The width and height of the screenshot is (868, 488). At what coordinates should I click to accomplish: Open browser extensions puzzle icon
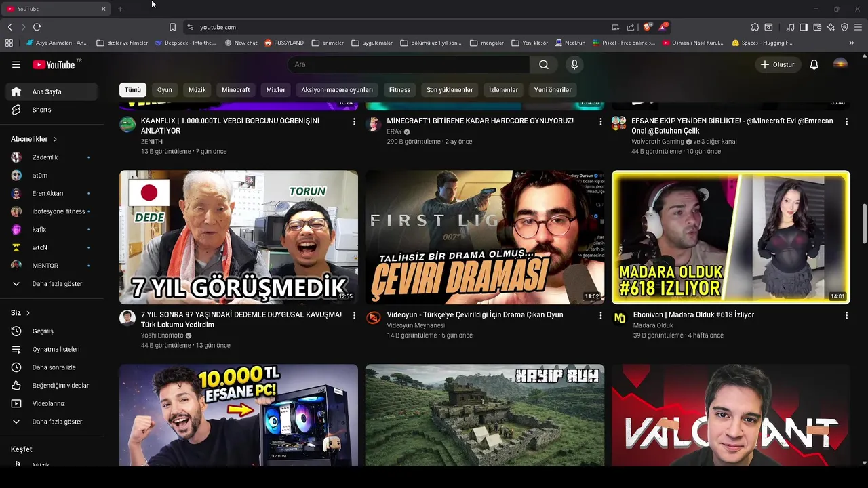pos(755,27)
